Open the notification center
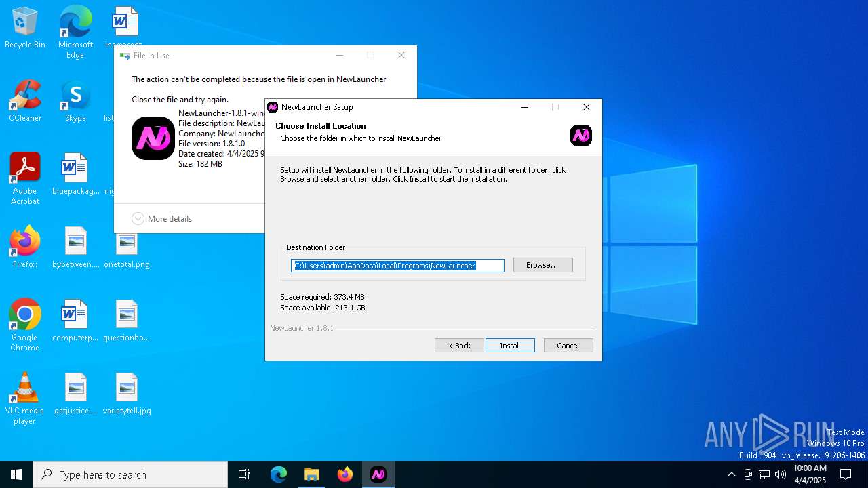This screenshot has width=868, height=488. (x=846, y=474)
